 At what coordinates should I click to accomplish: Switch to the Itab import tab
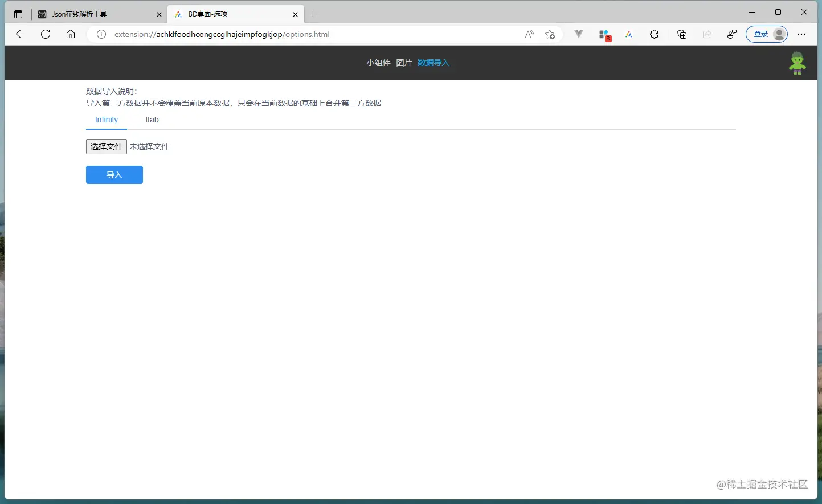click(x=152, y=120)
